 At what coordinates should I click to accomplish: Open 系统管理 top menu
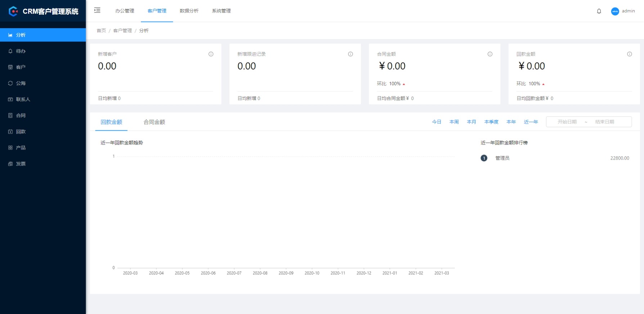tap(222, 11)
